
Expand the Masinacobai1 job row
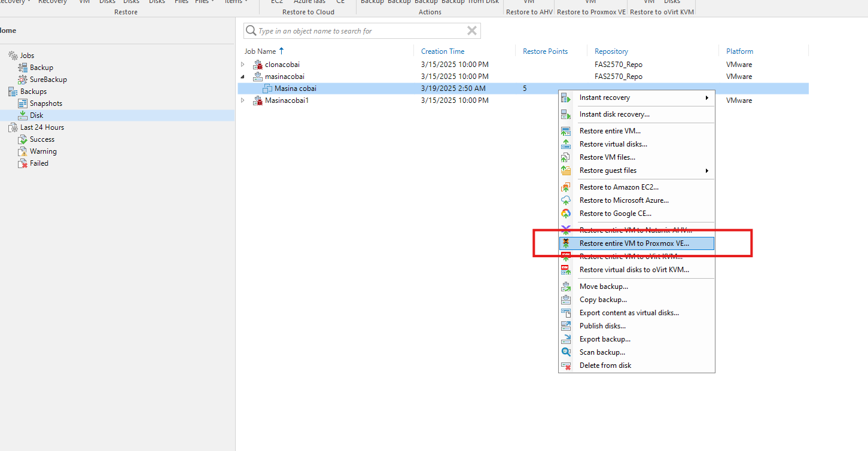242,100
